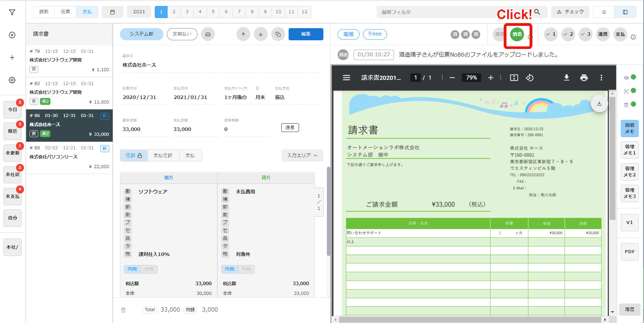644x323 pixels.
Task: Open the filter funnel icon in sidebar
Action: pos(12,13)
